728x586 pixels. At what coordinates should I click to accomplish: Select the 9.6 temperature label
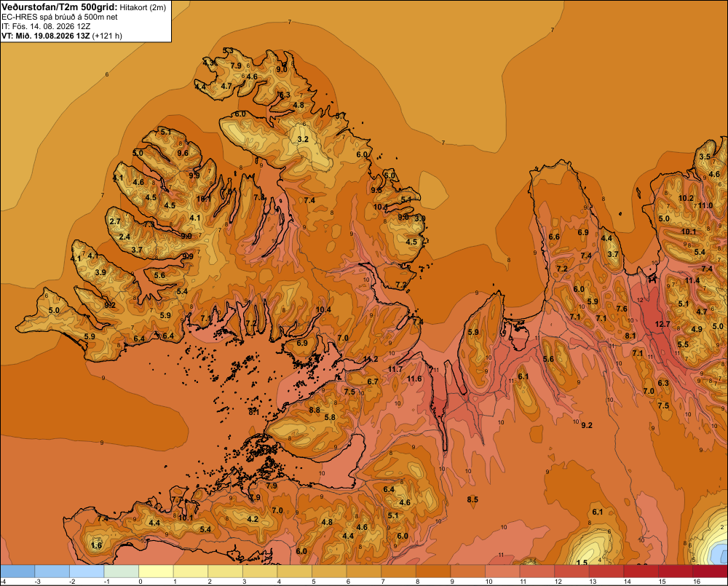pos(183,153)
